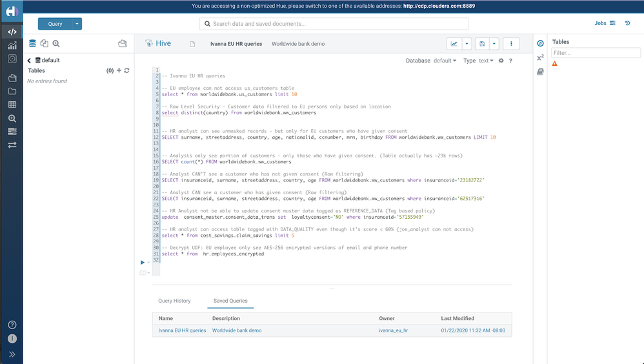
Task: Expand the left sidebar with double chevron
Action: click(x=12, y=354)
